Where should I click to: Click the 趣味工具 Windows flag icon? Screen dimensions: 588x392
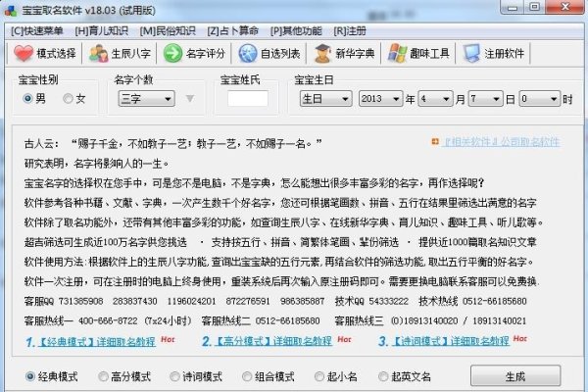397,53
